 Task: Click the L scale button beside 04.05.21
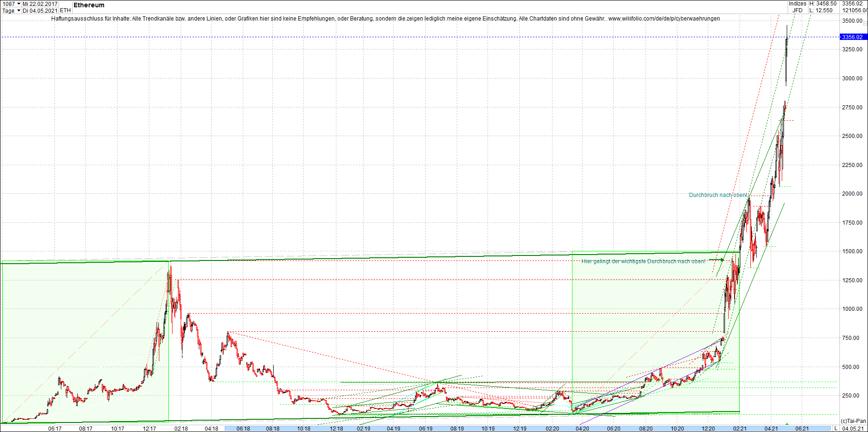coord(836,428)
